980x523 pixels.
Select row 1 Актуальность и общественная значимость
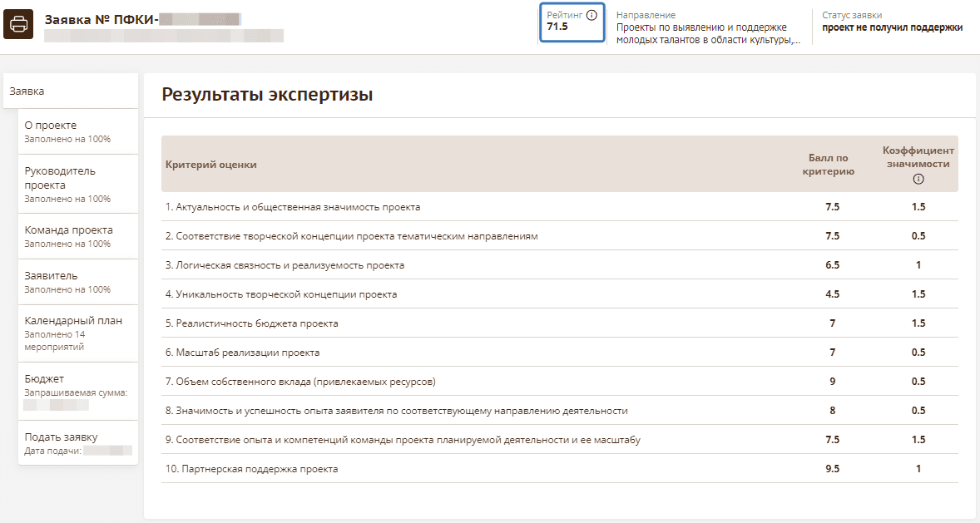coord(293,207)
